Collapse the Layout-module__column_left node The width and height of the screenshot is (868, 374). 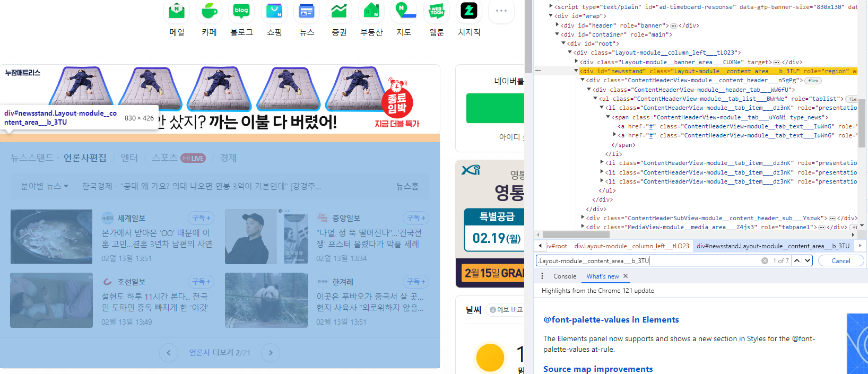click(x=570, y=53)
